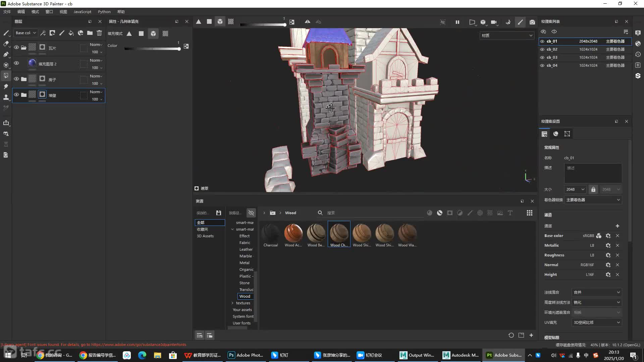Viewport: 644px width, 362px height.
Task: Add a fill layer in layers panel
Action: [x=71, y=33]
